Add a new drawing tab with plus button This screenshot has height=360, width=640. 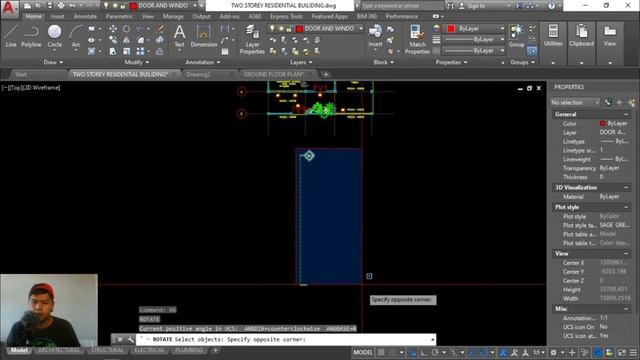[326, 74]
